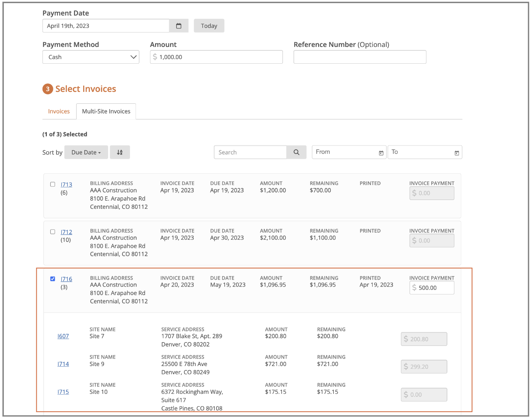Open the Payment Method Cash dropdown

coord(91,57)
